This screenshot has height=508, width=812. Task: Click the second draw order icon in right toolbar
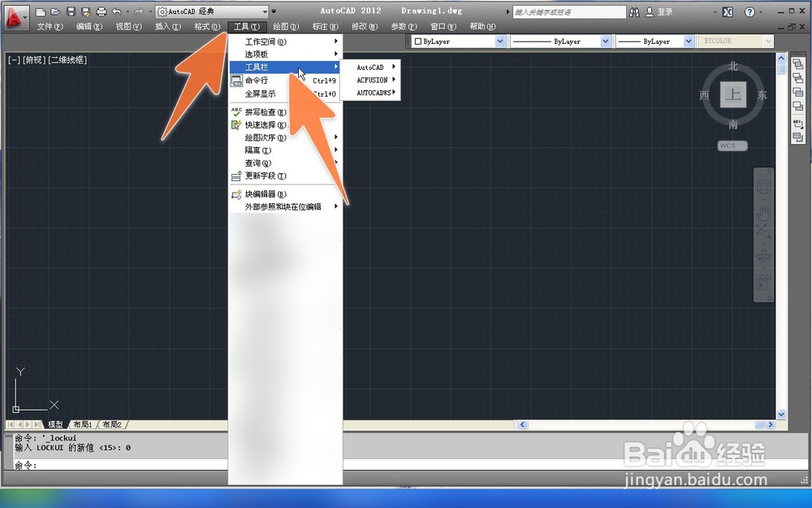tap(798, 78)
